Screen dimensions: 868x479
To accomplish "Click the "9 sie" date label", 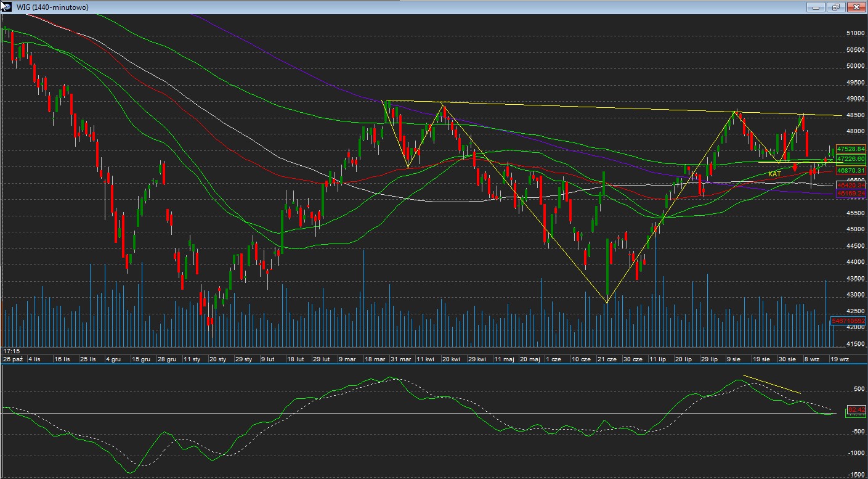I will point(734,358).
